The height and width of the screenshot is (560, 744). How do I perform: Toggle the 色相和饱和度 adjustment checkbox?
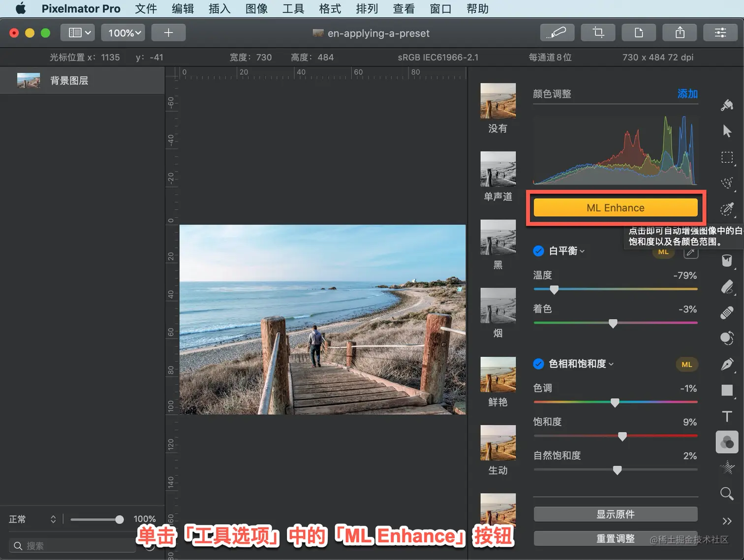[x=538, y=364]
